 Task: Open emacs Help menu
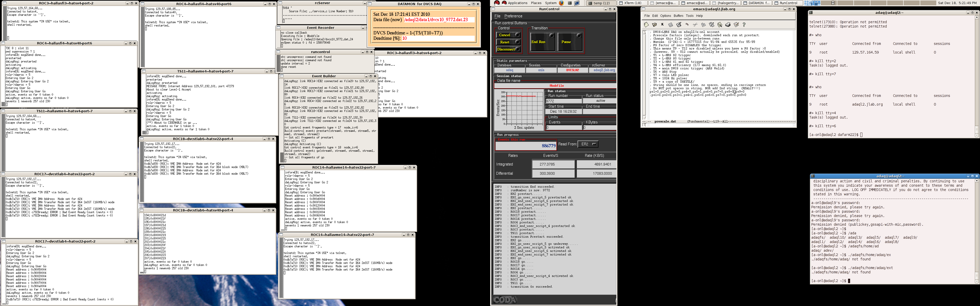699,16
